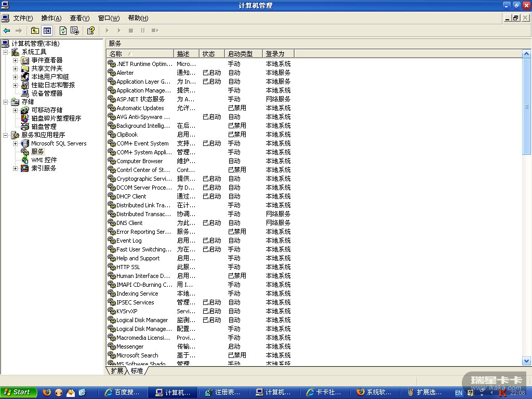Switch to 注册表 taskbar window

click(x=223, y=393)
